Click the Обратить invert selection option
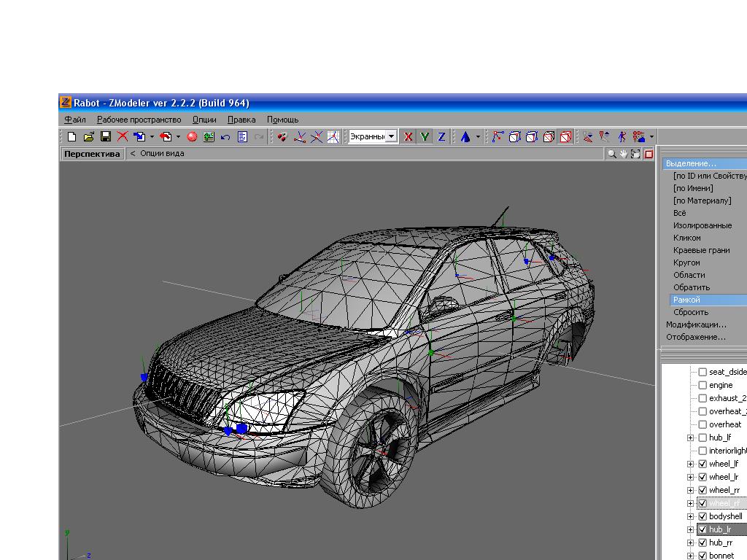Viewport: 747px width, 560px height. 692,287
